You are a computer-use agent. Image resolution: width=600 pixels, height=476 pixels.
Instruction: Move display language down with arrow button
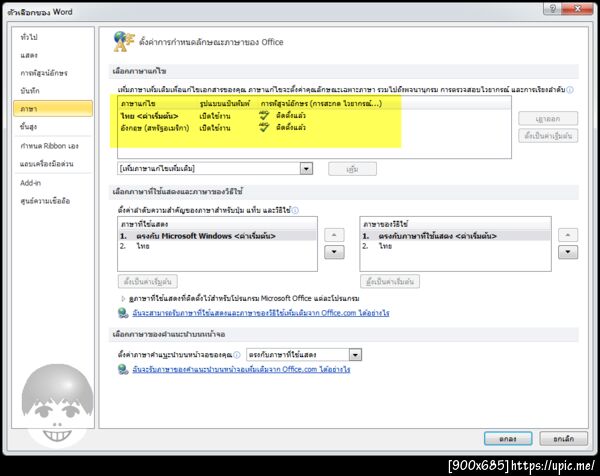[334, 252]
